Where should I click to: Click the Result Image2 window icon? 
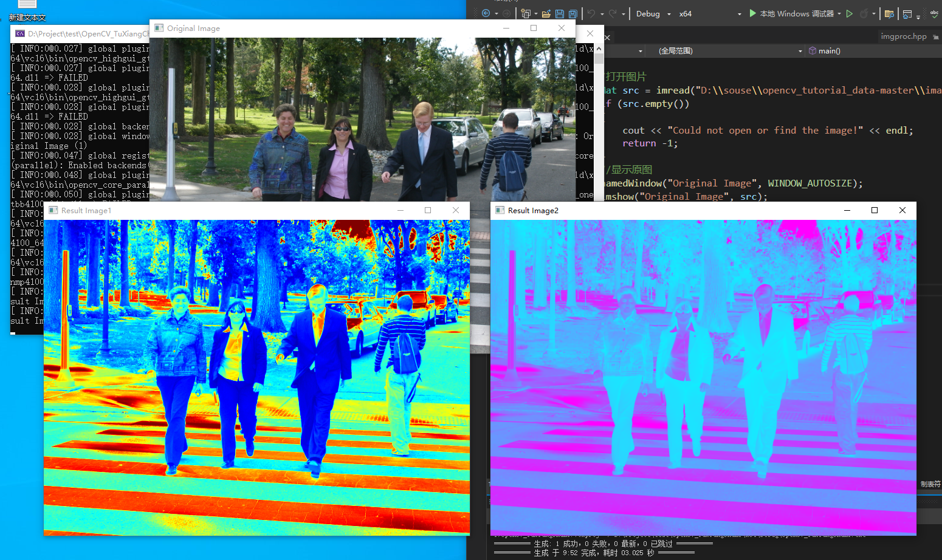(500, 210)
